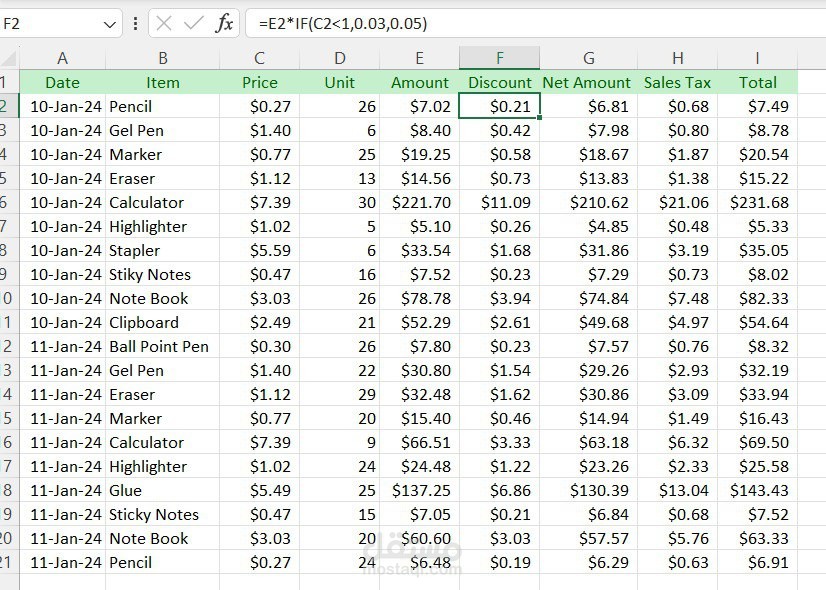Click amount cell $66.51
The height and width of the screenshot is (590, 826).
419,442
